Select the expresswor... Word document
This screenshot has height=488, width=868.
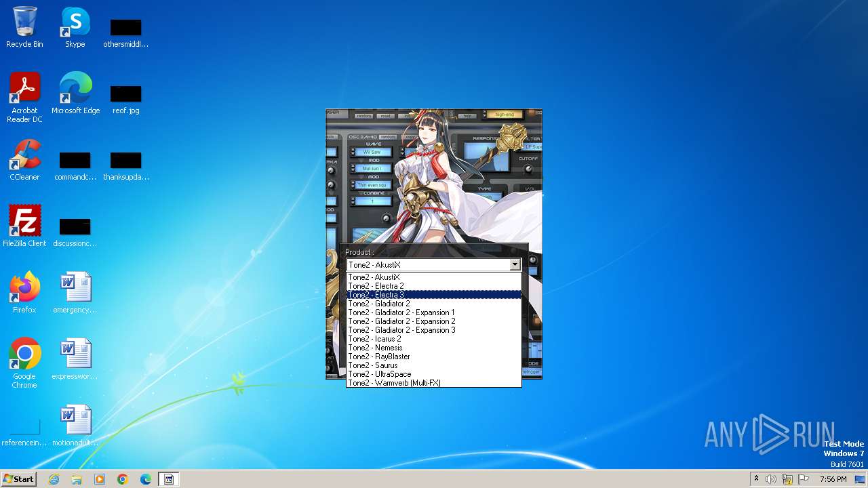[75, 359]
